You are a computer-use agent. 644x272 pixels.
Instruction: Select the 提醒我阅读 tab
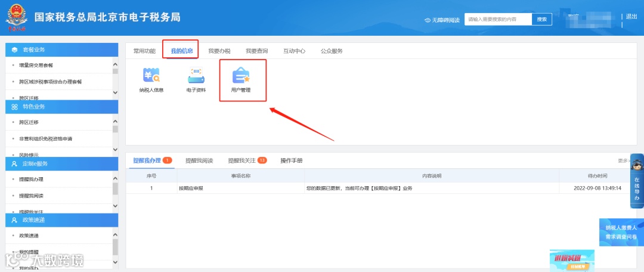[x=199, y=160]
